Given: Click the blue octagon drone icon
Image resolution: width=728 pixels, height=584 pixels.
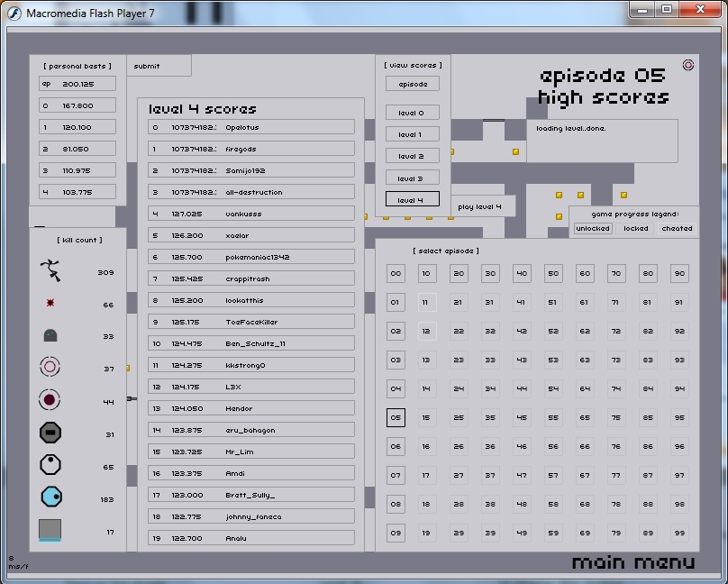Looking at the screenshot, I should (50, 497).
